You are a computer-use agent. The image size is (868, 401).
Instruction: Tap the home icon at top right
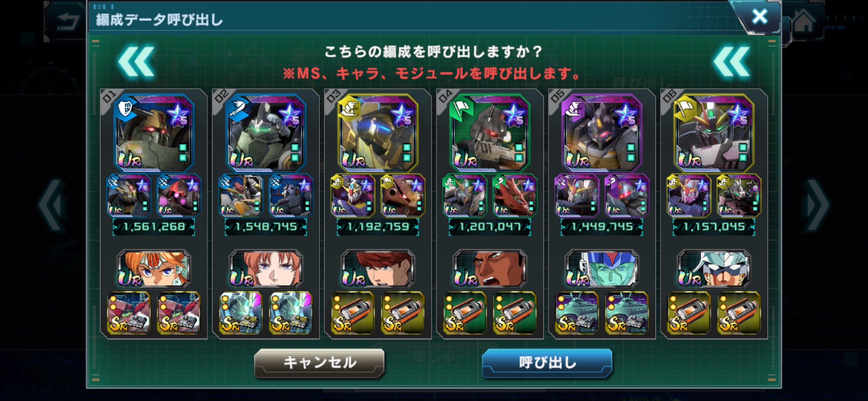point(804,21)
